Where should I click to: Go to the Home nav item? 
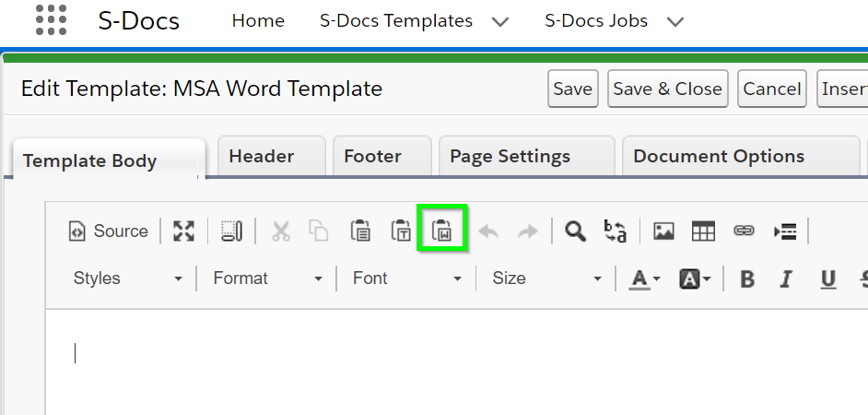point(258,20)
